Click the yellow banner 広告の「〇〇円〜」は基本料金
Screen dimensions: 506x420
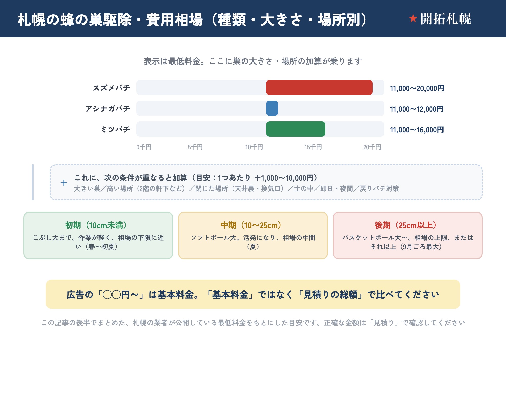[x=253, y=294]
